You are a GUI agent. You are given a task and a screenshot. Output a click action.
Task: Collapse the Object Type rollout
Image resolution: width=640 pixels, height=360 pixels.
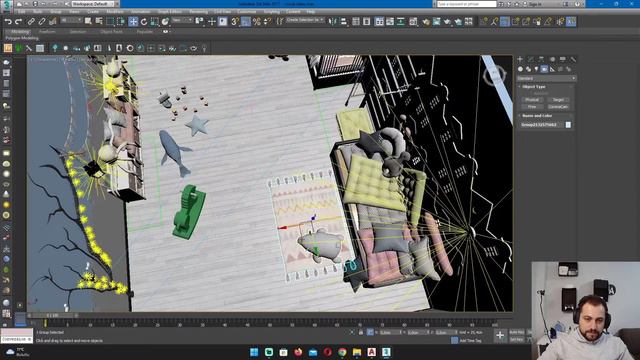click(534, 87)
